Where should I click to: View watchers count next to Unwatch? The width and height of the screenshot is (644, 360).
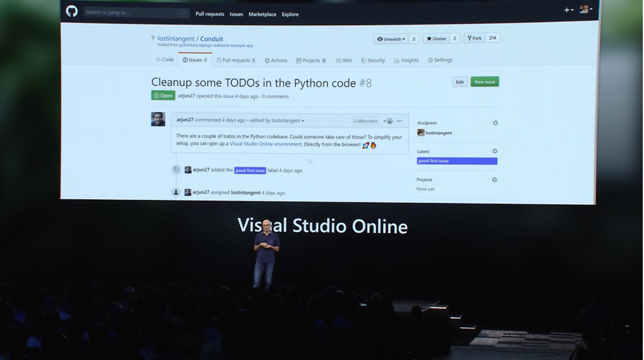click(414, 39)
